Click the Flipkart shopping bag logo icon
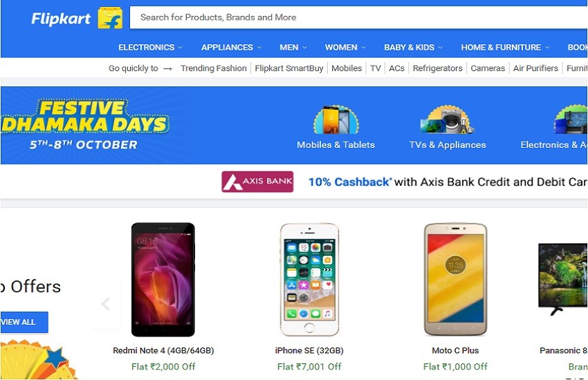Screen dimensions: 588x380 pos(110,17)
